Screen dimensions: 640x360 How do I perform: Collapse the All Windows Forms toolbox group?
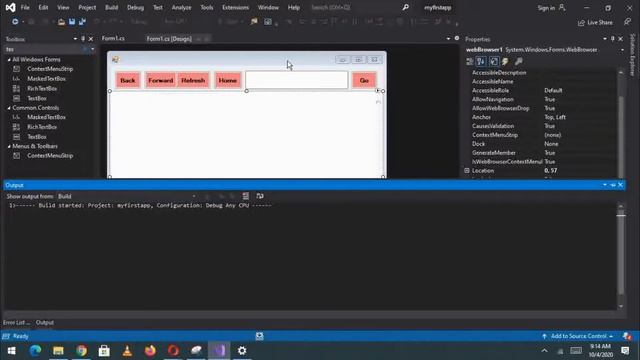(x=9, y=60)
